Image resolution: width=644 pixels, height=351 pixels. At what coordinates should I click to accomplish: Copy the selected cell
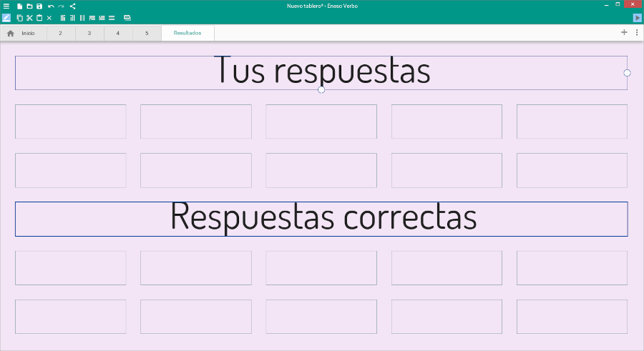20,18
